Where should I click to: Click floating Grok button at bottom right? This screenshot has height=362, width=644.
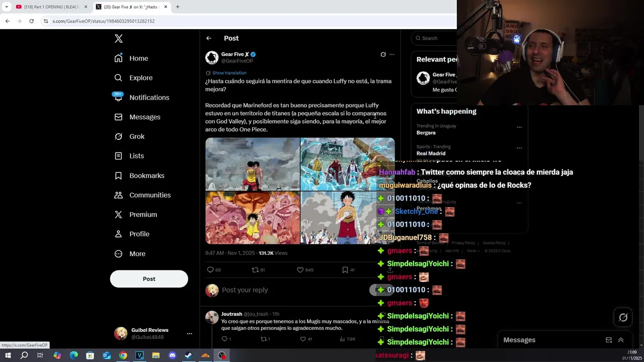coord(623,317)
